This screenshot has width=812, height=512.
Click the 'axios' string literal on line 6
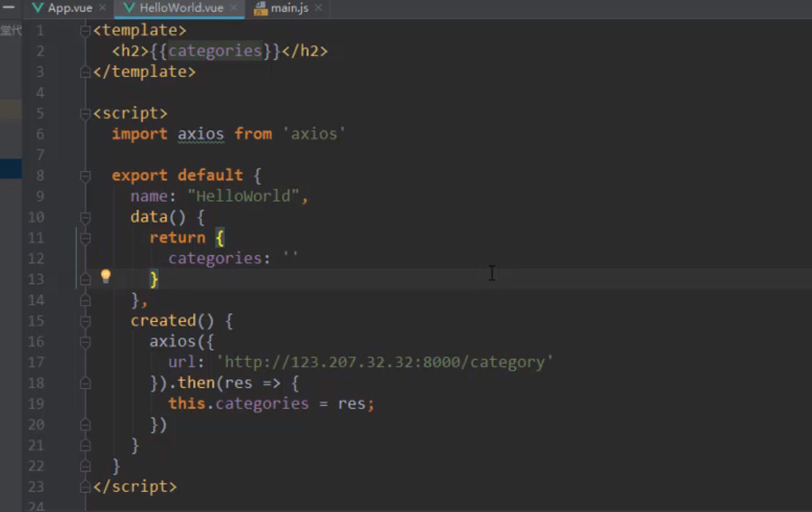pos(313,133)
